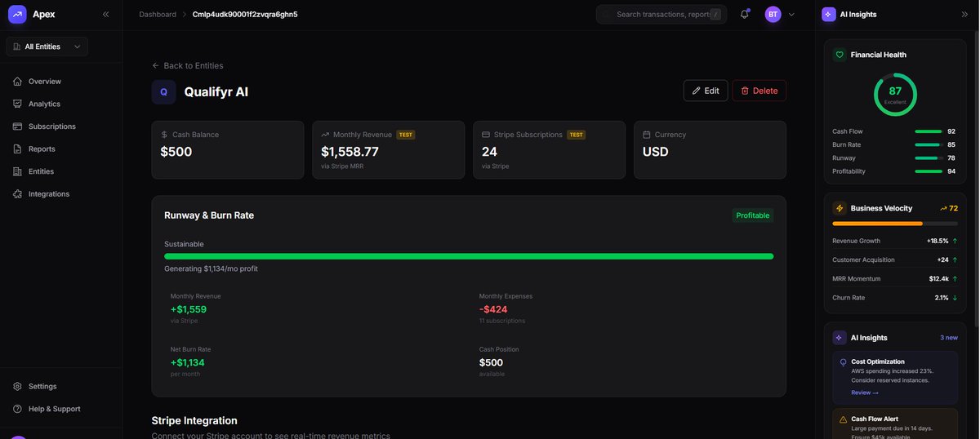
Task: Click the Business Velocity lightning icon
Action: [840, 208]
